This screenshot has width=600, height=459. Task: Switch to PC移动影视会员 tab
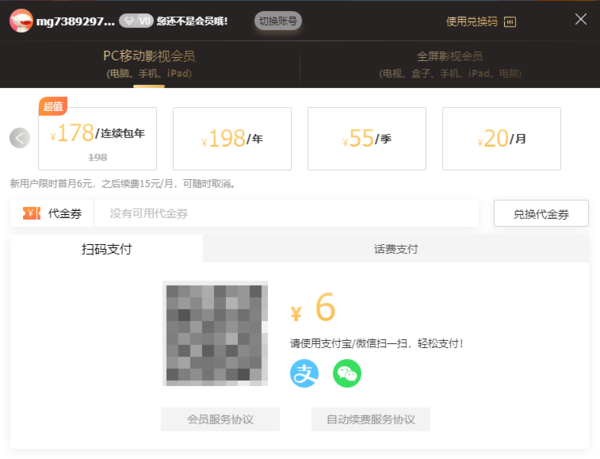pos(149,63)
